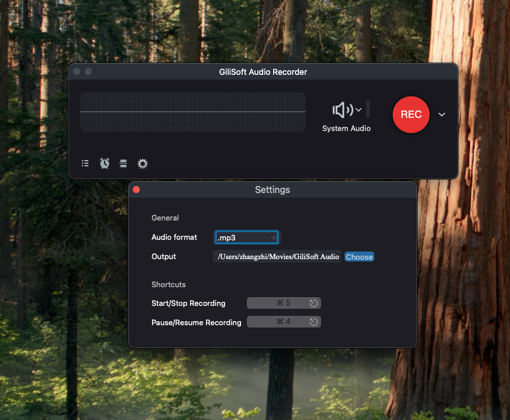Click the System Audio label
510x420 pixels.
pos(346,129)
